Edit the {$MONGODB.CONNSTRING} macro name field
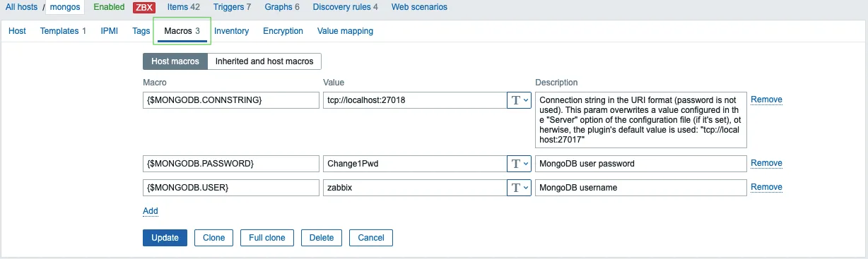Image resolution: width=868 pixels, height=259 pixels. 231,100
